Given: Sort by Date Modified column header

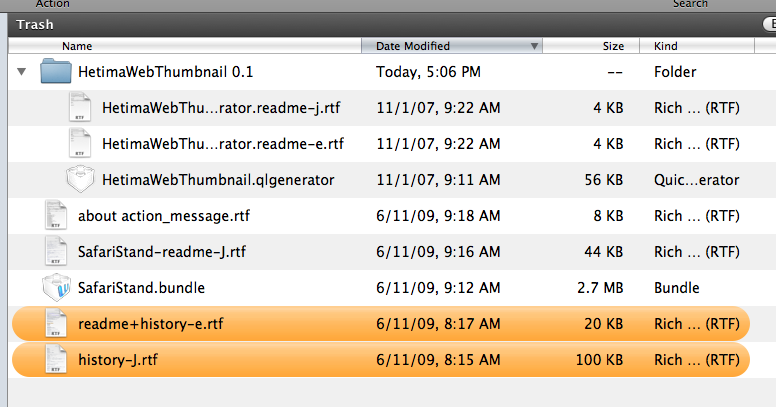Looking at the screenshot, I should (x=452, y=46).
